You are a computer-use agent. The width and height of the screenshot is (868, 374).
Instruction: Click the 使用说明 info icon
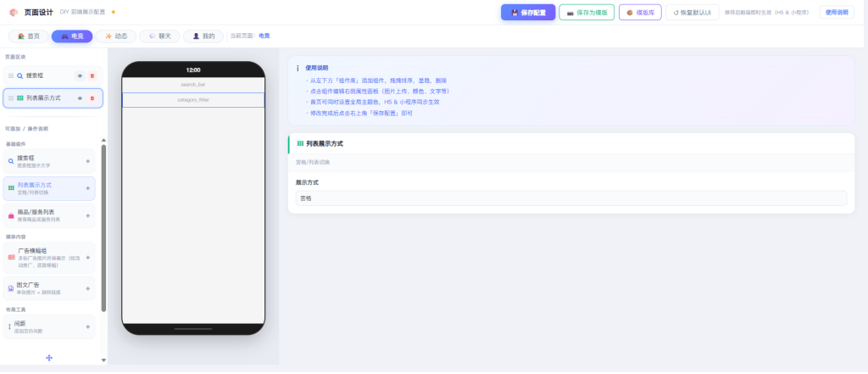tap(298, 68)
